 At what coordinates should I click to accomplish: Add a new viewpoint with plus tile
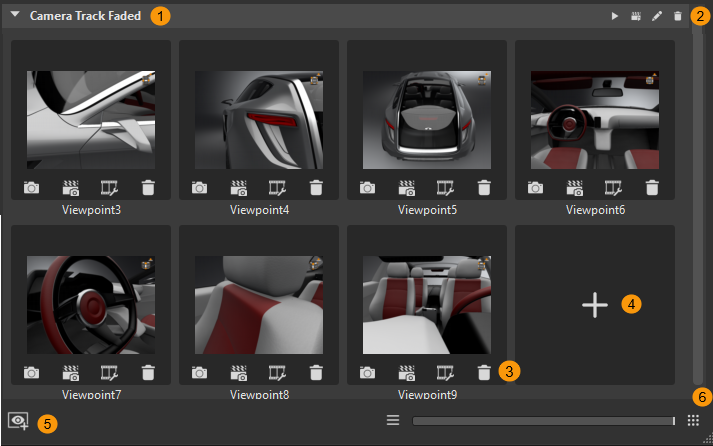595,305
